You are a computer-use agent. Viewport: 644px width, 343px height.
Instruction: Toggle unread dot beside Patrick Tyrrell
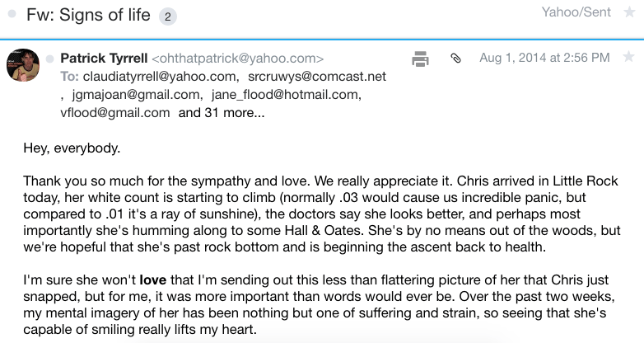coord(50,59)
